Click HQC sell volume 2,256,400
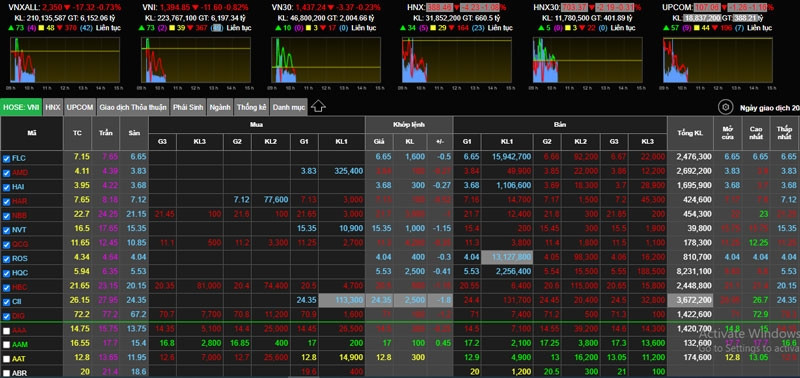Screen dimensions: 800x378 tap(513, 271)
